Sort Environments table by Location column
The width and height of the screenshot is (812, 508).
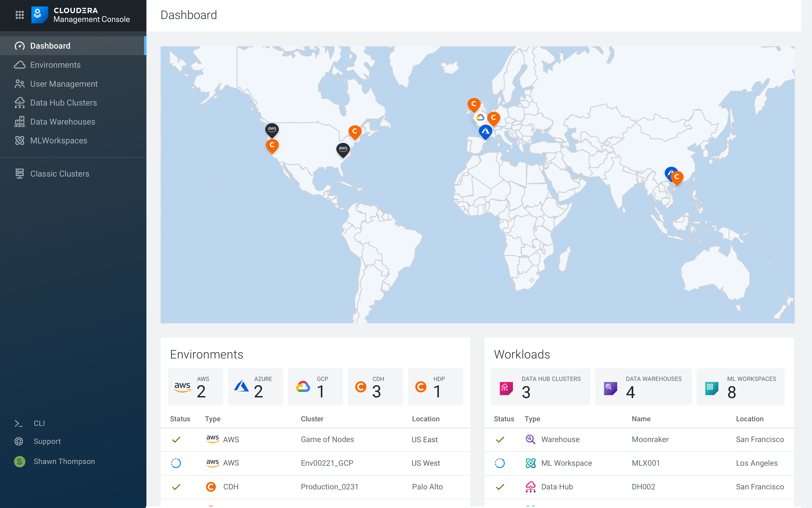426,419
